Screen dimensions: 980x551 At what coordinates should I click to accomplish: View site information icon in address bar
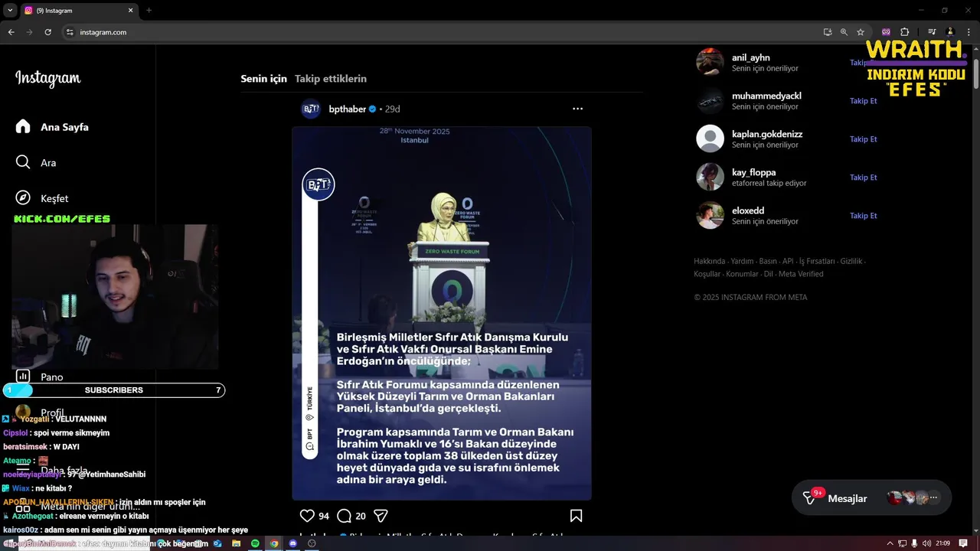pos(70,32)
